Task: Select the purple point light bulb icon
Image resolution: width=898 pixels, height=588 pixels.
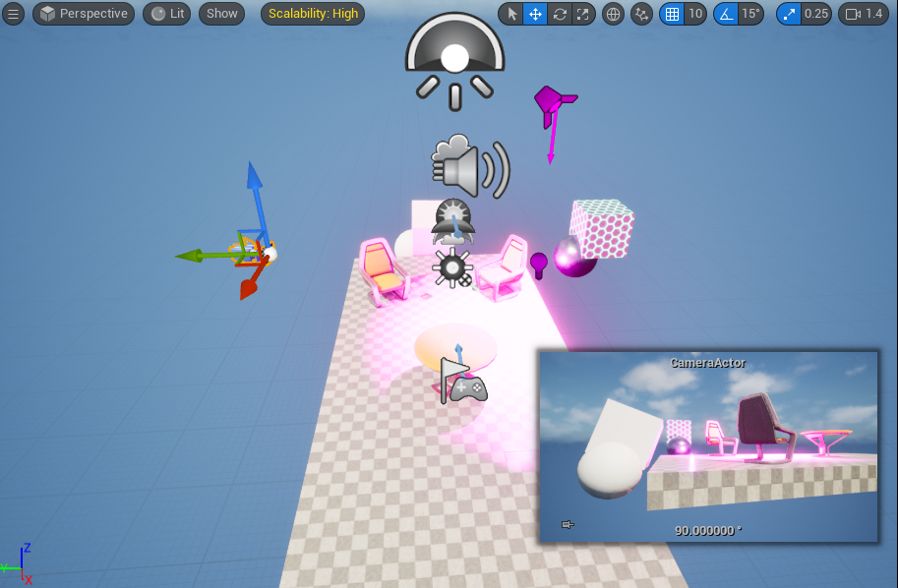Action: click(x=538, y=265)
